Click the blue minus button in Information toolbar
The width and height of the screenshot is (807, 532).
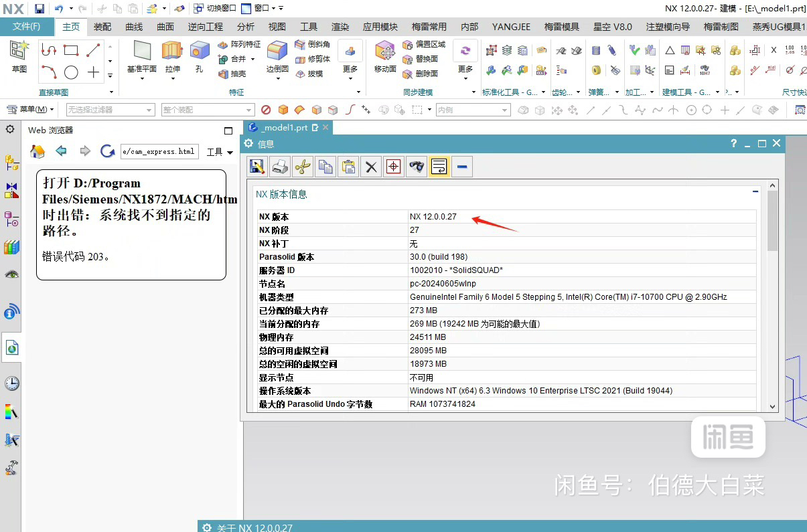pos(462,167)
